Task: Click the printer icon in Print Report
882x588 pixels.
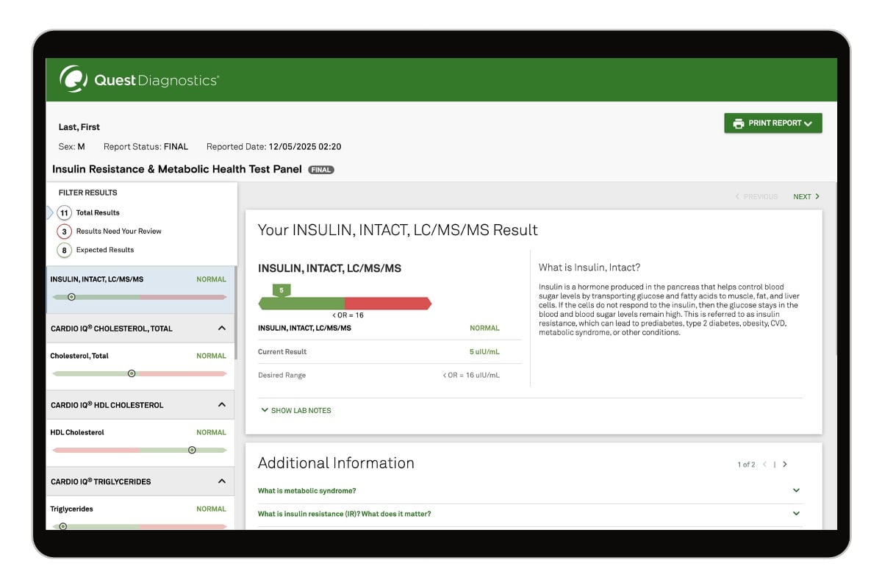Action: (738, 123)
